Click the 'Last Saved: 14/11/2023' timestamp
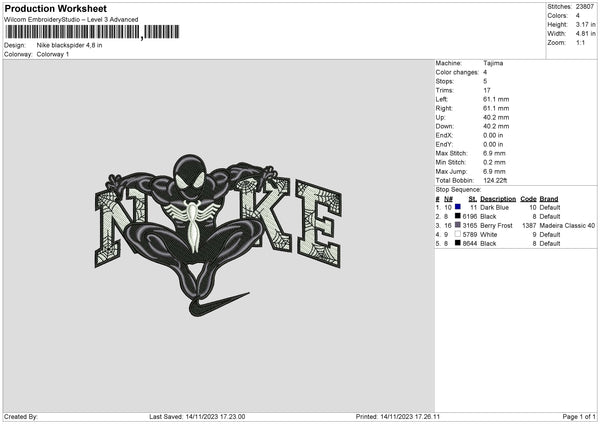The height and width of the screenshot is (424, 600). click(x=197, y=416)
